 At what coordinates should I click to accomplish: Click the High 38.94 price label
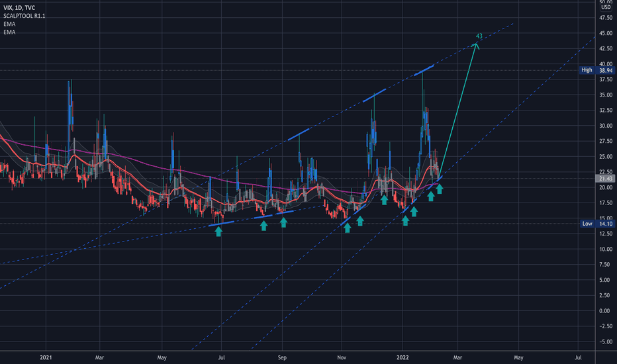point(597,70)
